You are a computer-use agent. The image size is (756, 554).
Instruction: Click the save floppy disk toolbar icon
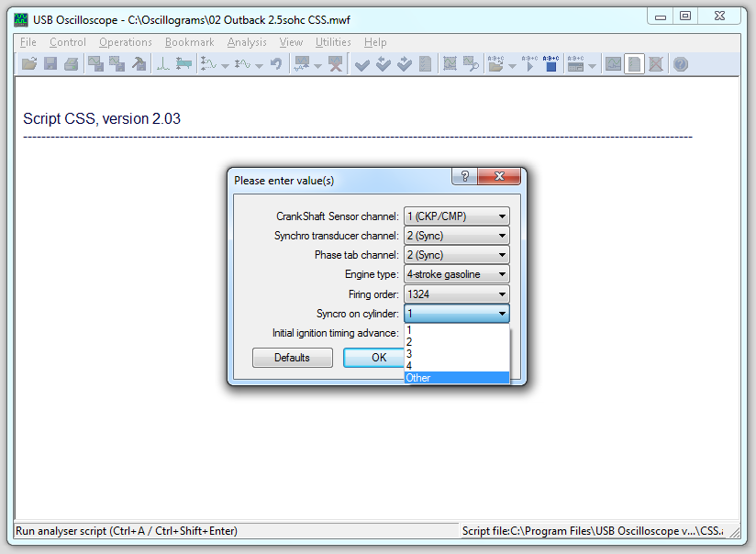point(50,64)
